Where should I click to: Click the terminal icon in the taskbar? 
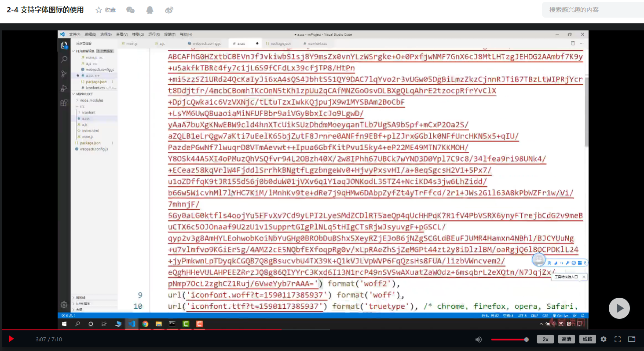click(x=172, y=324)
